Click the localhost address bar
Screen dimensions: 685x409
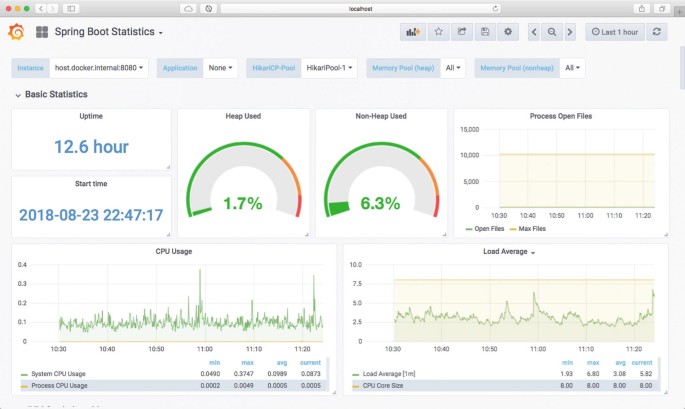click(x=360, y=8)
